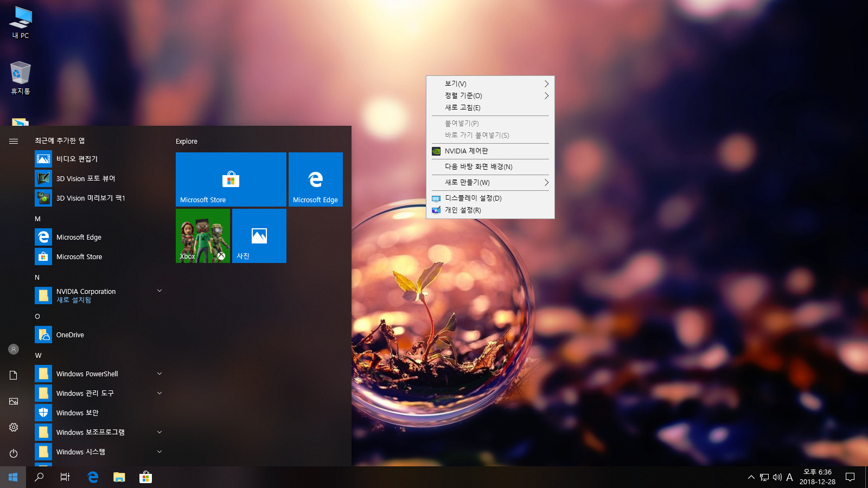The width and height of the screenshot is (868, 488).
Task: Open the network icon in system tray
Action: pos(764,477)
